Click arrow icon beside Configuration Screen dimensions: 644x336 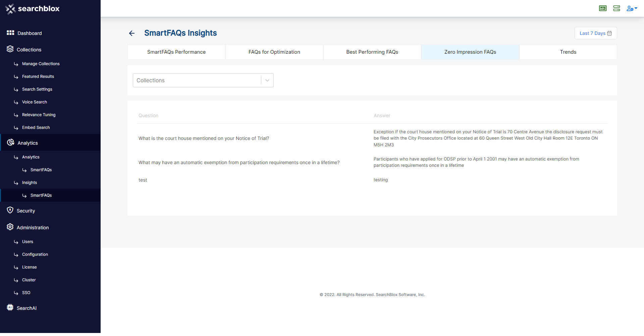click(16, 255)
